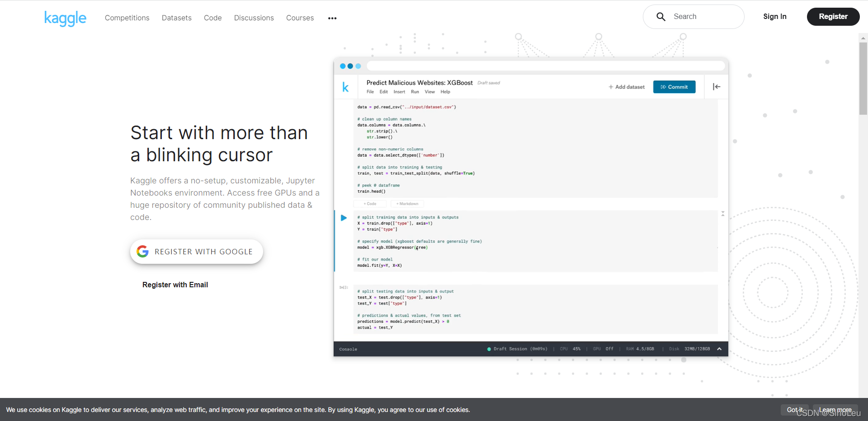Click the blue Commit button

(x=674, y=87)
